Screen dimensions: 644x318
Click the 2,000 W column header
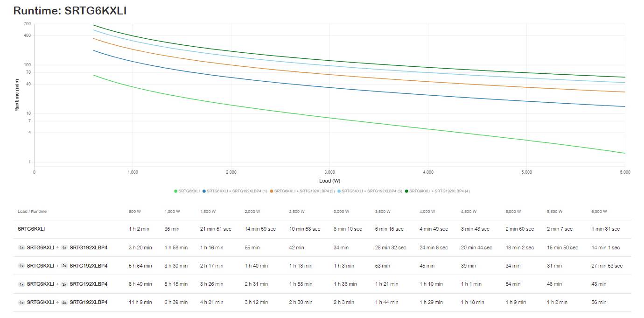click(x=252, y=212)
